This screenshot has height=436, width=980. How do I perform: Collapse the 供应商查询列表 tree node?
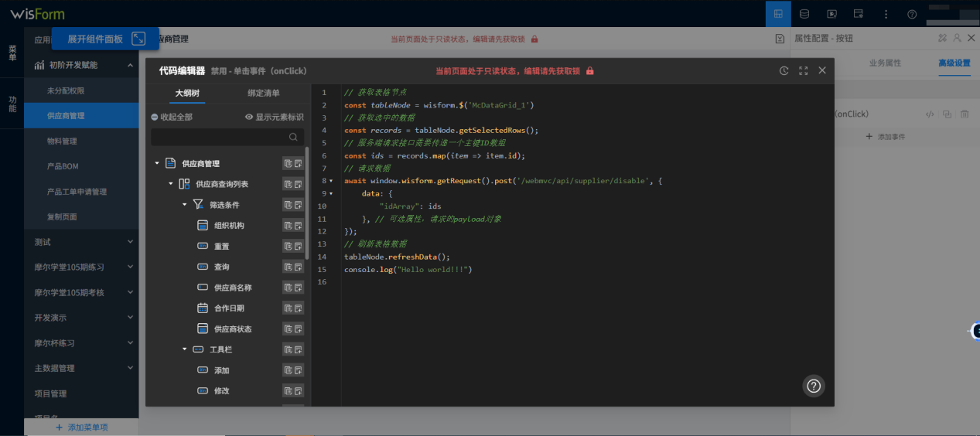pyautogui.click(x=171, y=184)
